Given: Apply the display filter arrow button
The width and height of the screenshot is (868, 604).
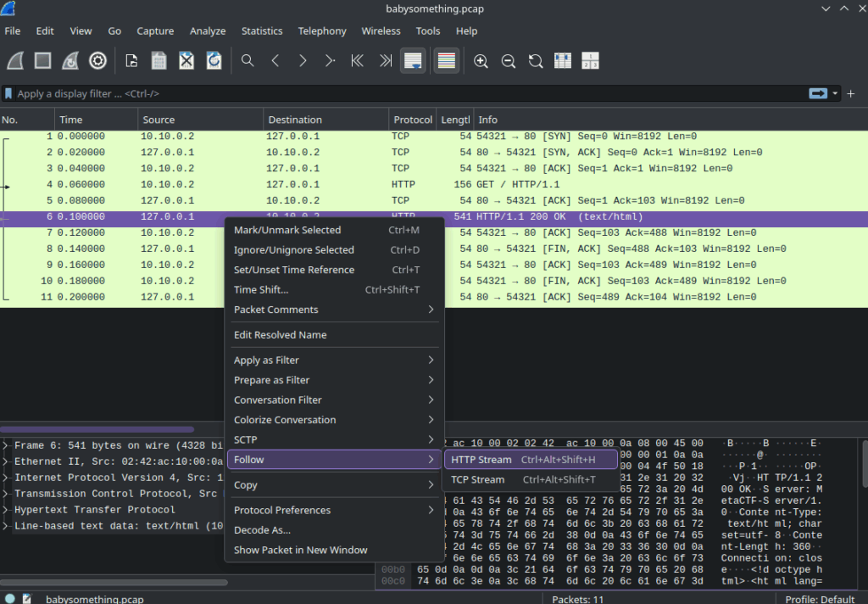Looking at the screenshot, I should click(818, 93).
